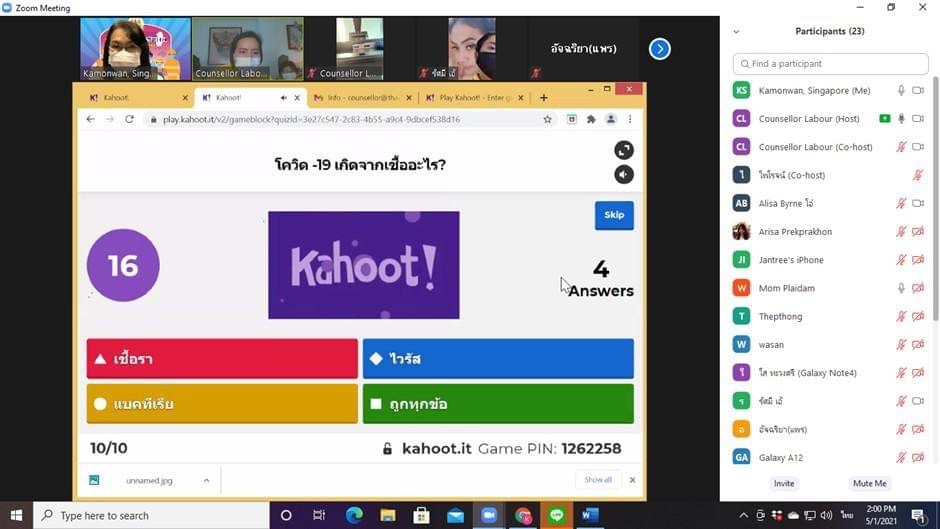The height and width of the screenshot is (529, 940).
Task: Open the Word app in the taskbar
Action: tap(590, 515)
